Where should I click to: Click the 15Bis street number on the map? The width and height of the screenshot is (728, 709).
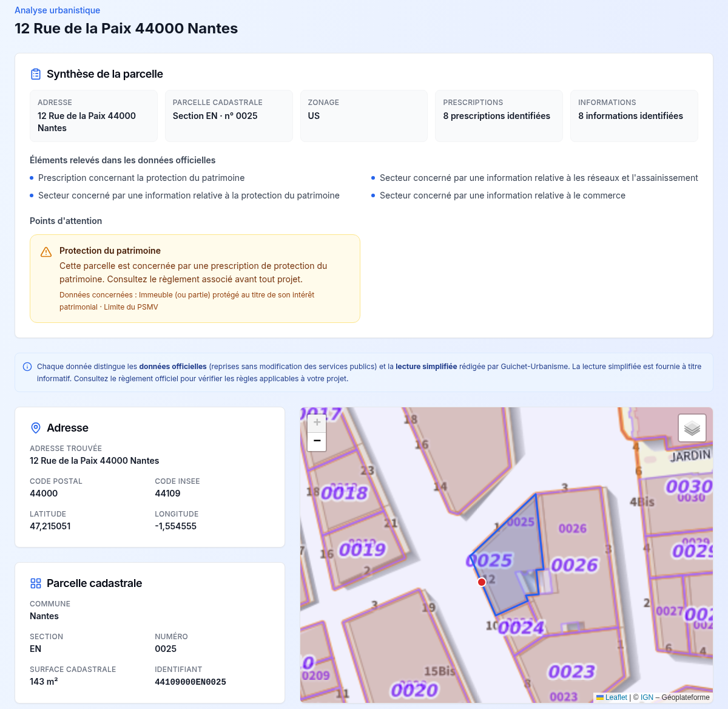[440, 671]
